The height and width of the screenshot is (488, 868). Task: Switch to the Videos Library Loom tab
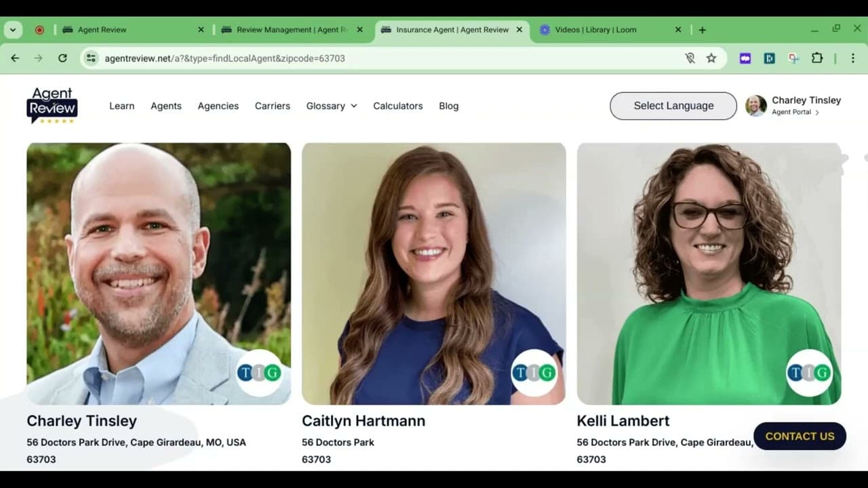[x=595, y=30]
